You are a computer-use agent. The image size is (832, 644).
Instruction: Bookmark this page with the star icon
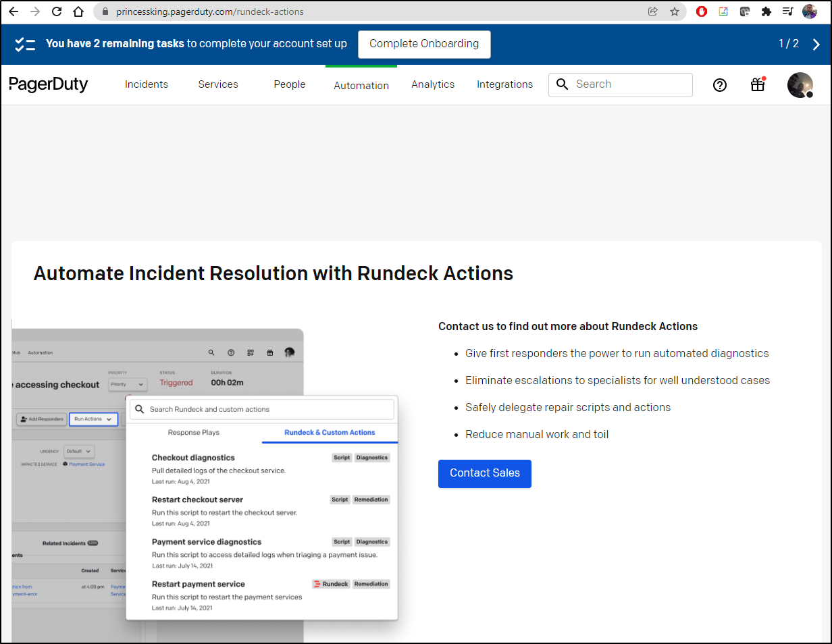tap(675, 11)
